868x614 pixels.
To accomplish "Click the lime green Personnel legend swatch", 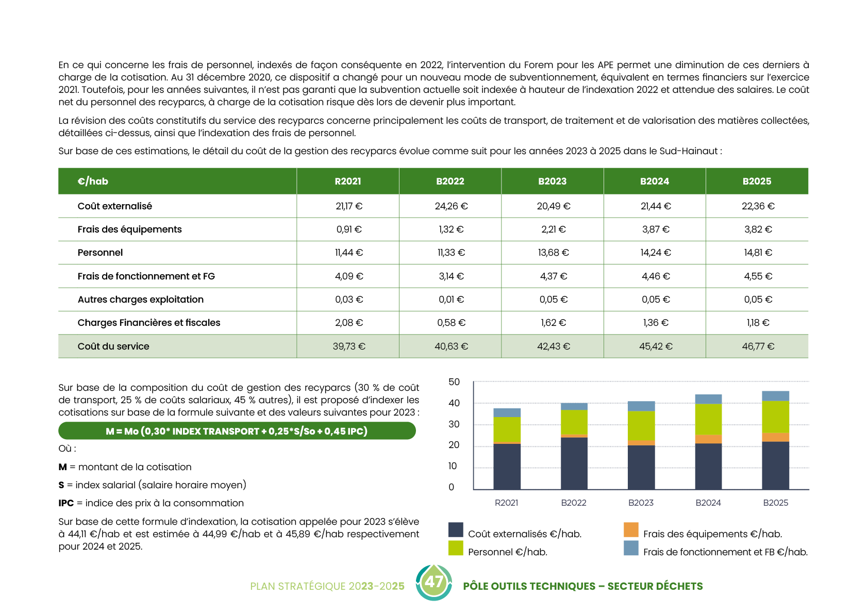I will [x=456, y=548].
